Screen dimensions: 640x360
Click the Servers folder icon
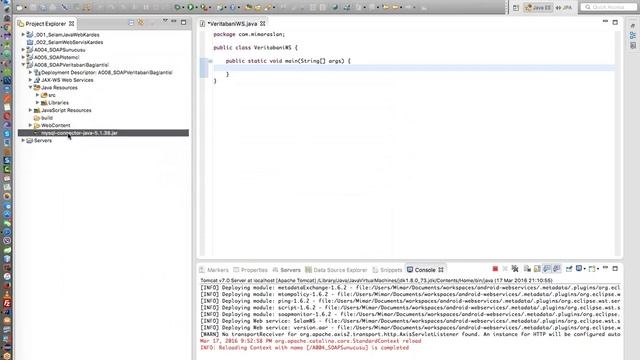tap(29, 140)
